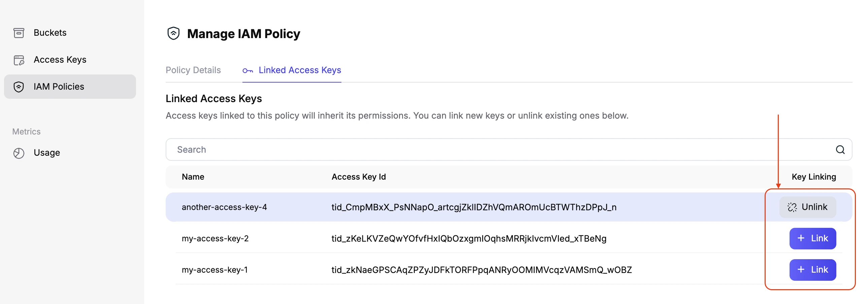Screen dimensions: 868x304
Task: Open Buckets from the sidebar
Action: click(x=50, y=33)
